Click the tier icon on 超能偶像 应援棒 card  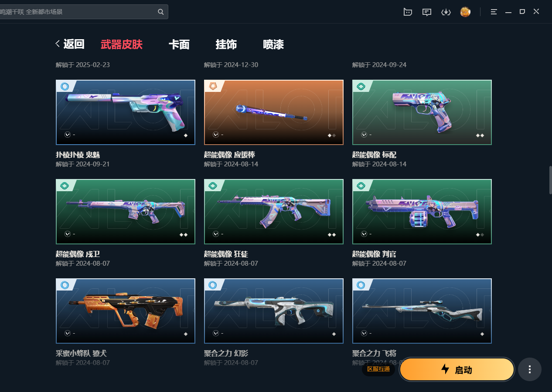click(212, 86)
